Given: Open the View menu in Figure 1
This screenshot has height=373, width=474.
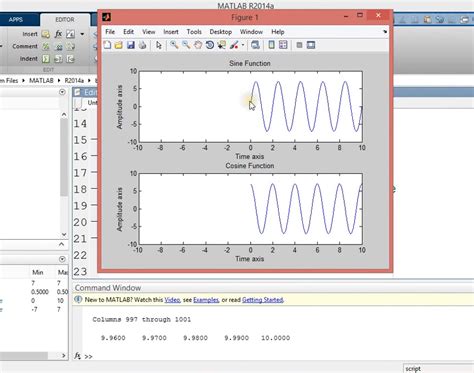Looking at the screenshot, I should click(149, 32).
